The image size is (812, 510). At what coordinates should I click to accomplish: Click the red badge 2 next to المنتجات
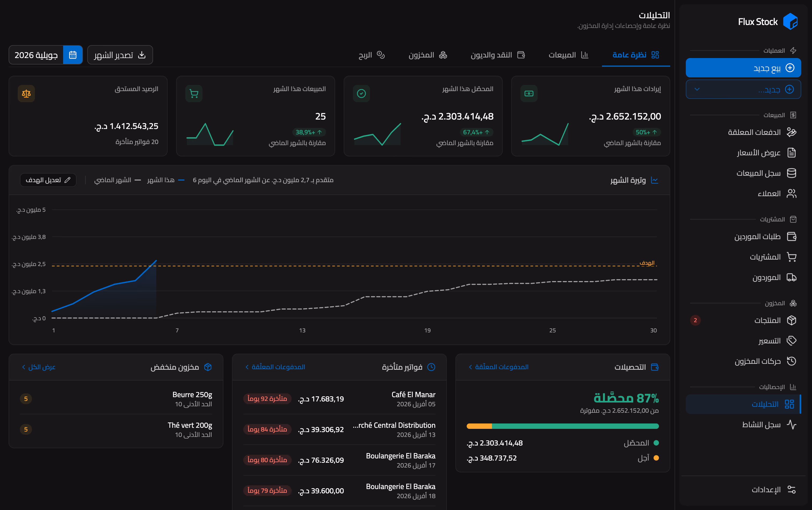click(695, 321)
